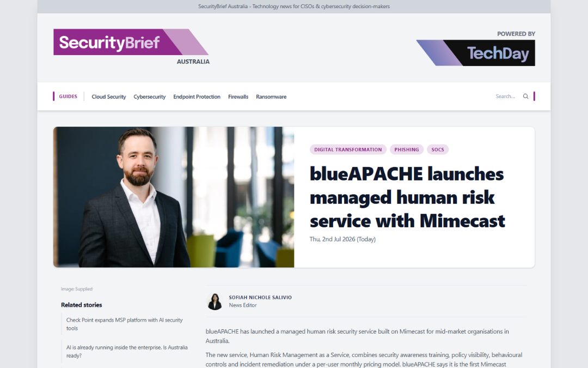Click the News Editor role text

[x=243, y=305]
